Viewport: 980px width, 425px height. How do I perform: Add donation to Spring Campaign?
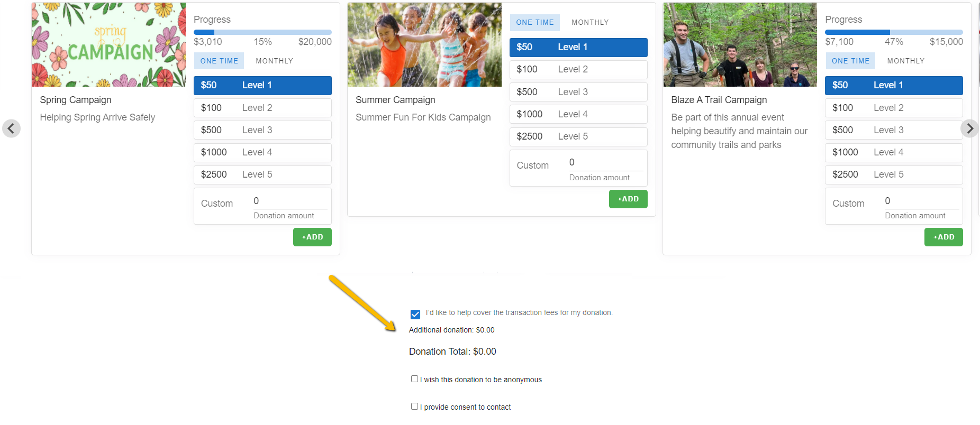point(312,237)
